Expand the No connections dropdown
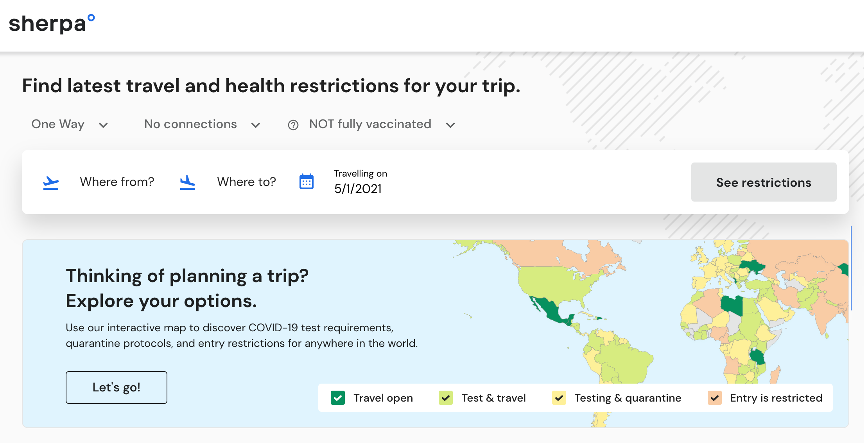 202,125
